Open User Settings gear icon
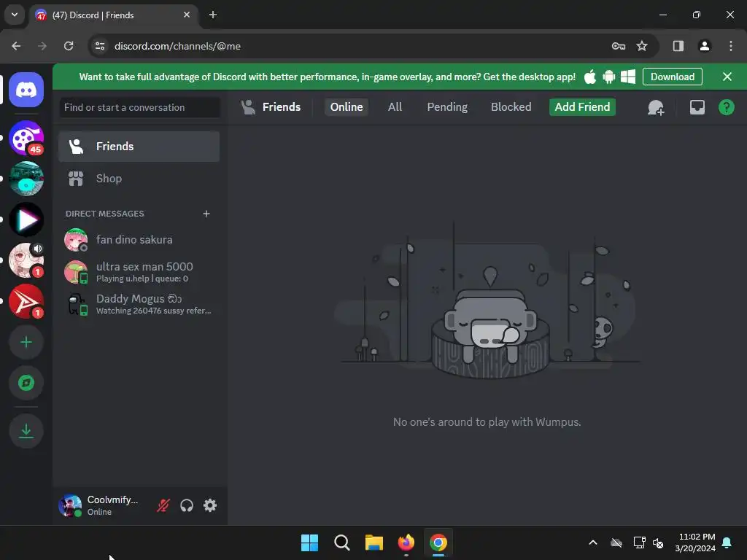747x560 pixels. pos(210,505)
